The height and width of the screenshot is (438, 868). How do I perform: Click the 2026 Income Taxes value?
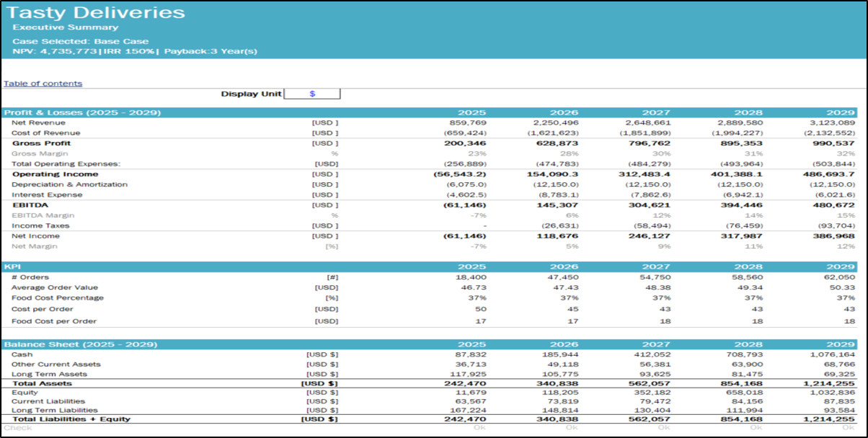click(x=562, y=225)
